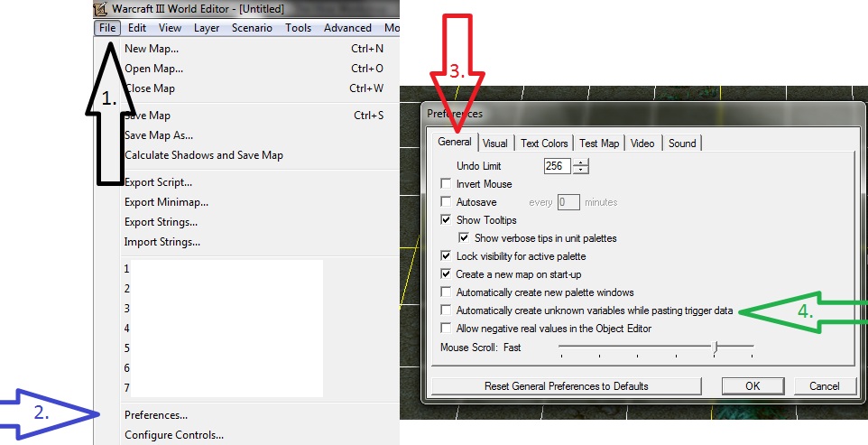Image resolution: width=868 pixels, height=445 pixels.
Task: Uncheck Create a new map on start-up
Action: point(446,274)
